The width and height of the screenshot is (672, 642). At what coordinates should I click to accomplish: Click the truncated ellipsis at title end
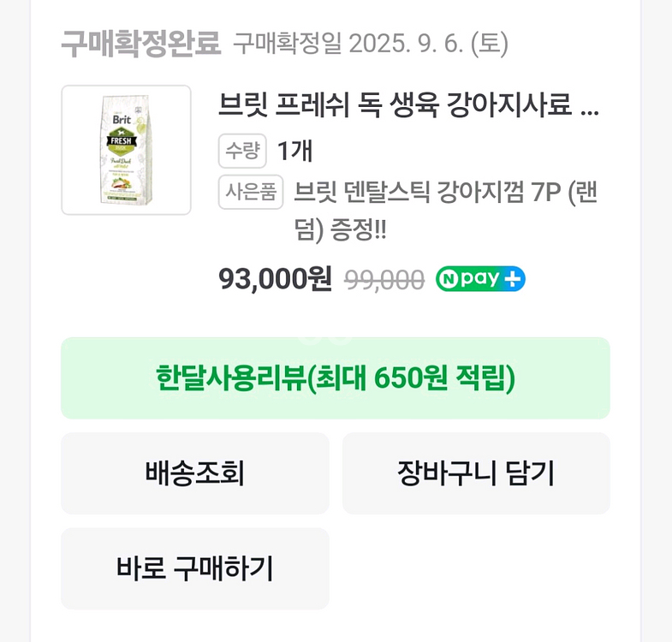[590, 109]
